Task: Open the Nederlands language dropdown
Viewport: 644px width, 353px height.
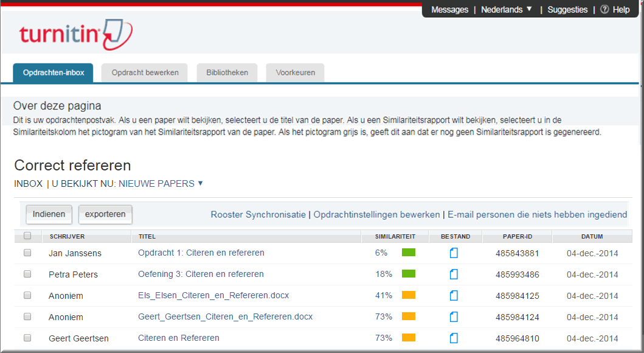Action: pos(507,10)
